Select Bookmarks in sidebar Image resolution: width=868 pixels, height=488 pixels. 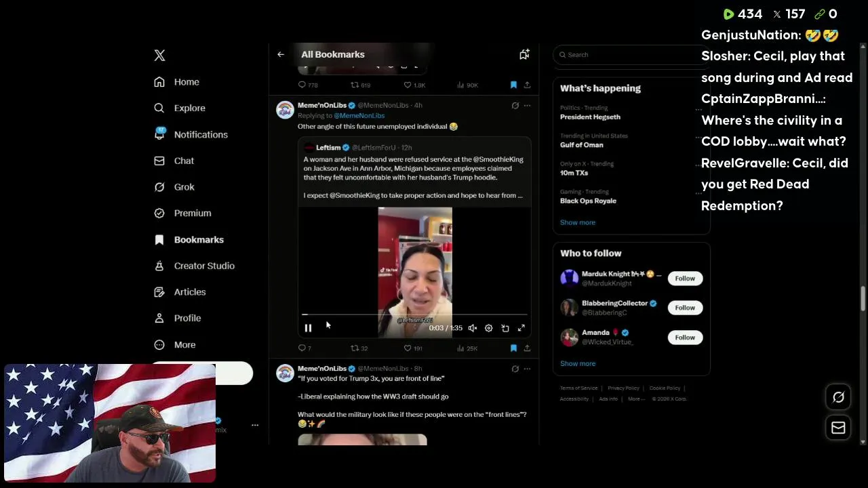tap(189, 239)
